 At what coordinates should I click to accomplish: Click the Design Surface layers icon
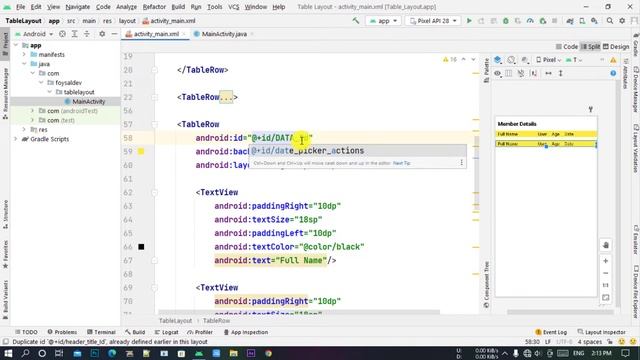(x=498, y=60)
